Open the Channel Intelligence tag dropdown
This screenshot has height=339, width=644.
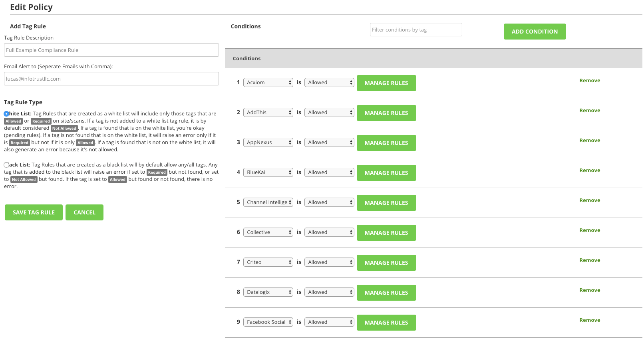268,202
